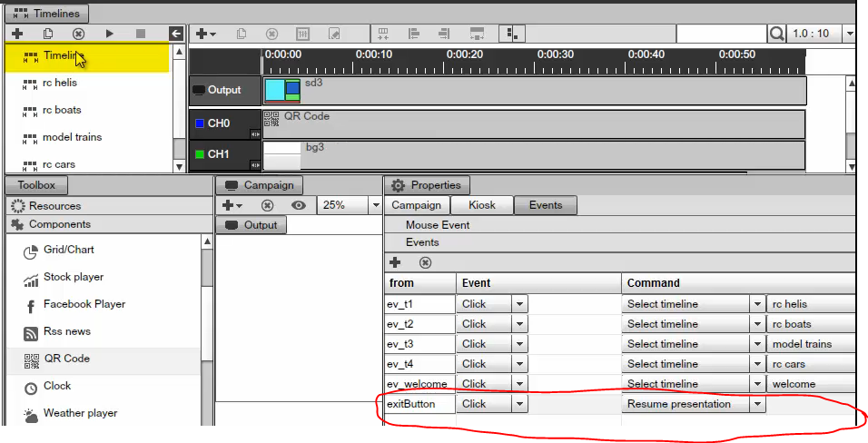
Task: Open Resume presentation command dropdown
Action: coord(756,405)
